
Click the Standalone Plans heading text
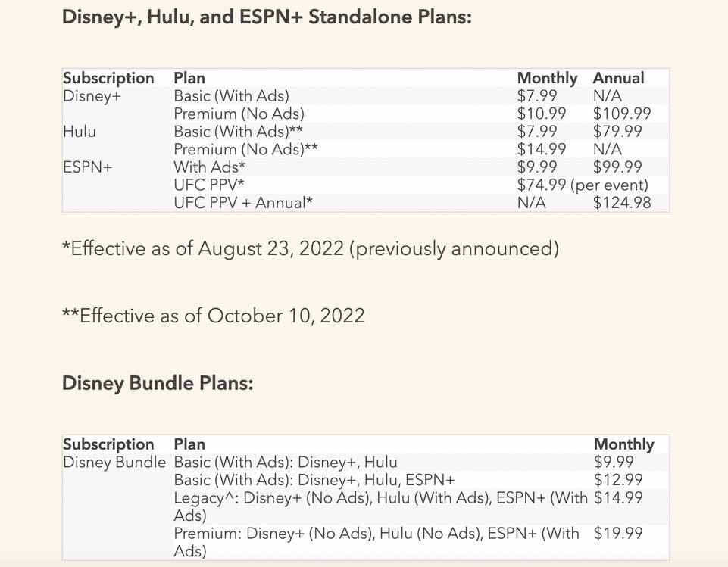click(x=267, y=17)
